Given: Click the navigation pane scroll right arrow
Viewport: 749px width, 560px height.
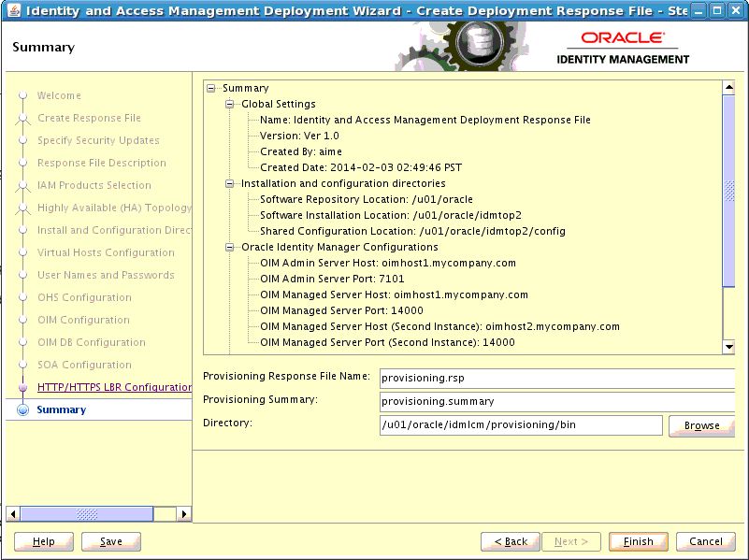Looking at the screenshot, I should pos(184,513).
